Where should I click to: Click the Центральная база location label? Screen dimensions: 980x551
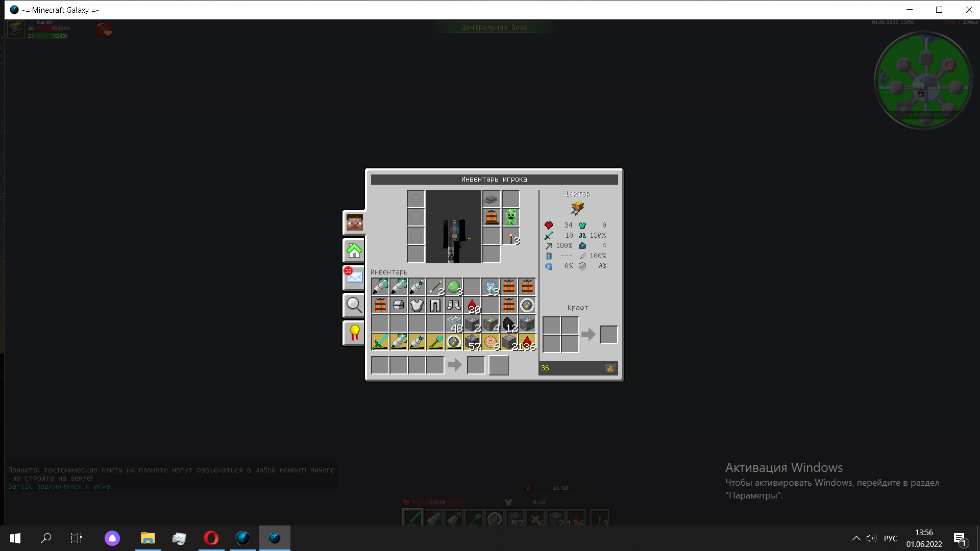pos(494,27)
